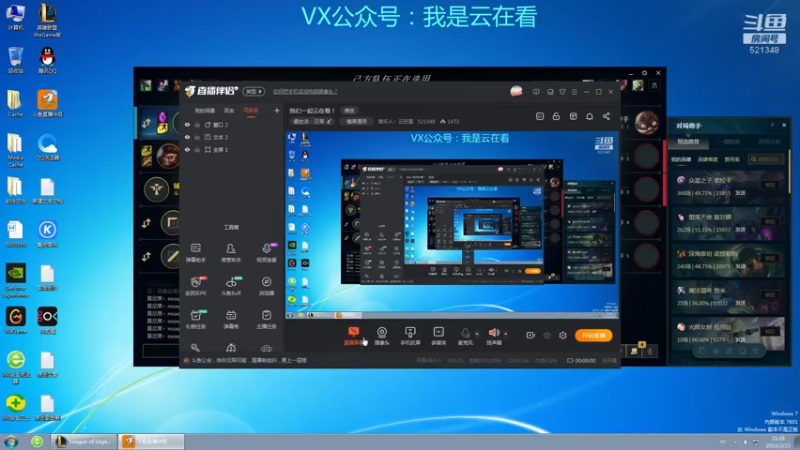Click the skin shirt icon in title bar
Image resolution: width=800 pixels, height=450 pixels.
(x=562, y=92)
